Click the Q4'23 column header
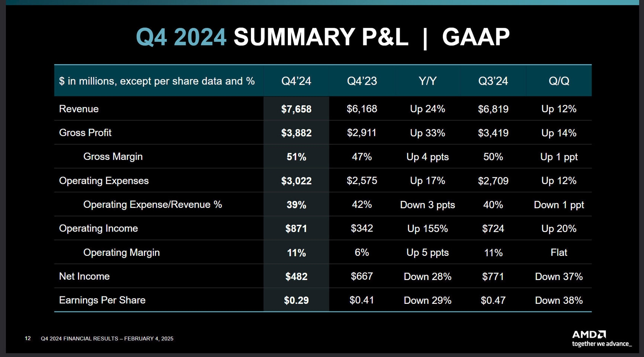The width and height of the screenshot is (644, 357). point(362,81)
